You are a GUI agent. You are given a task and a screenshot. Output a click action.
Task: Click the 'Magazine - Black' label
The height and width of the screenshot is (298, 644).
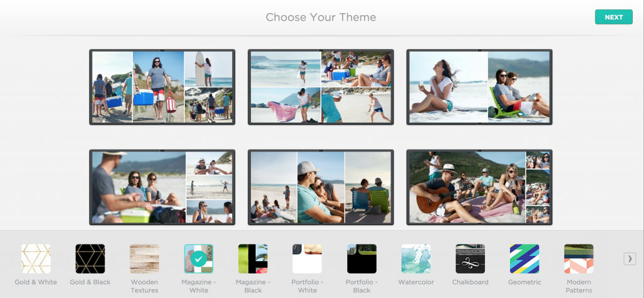point(253,286)
